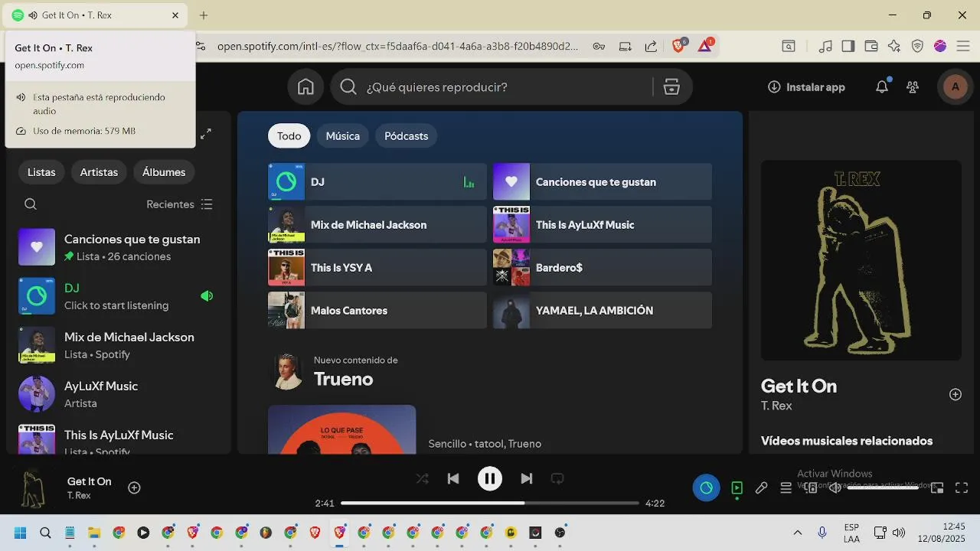The width and height of the screenshot is (980, 551).
Task: Open Brave Leo AI sparkle icon
Action: (894, 46)
